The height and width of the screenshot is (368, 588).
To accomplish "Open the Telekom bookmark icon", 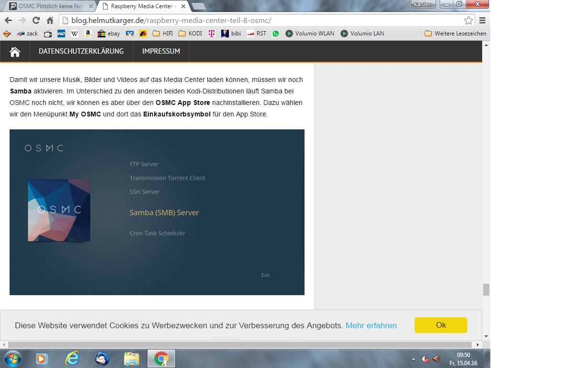I will [212, 34].
